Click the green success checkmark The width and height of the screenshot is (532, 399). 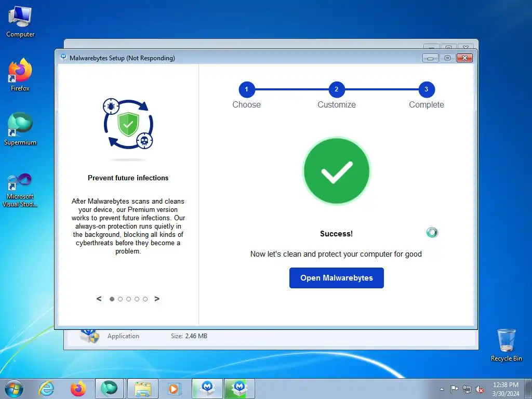pyautogui.click(x=337, y=170)
